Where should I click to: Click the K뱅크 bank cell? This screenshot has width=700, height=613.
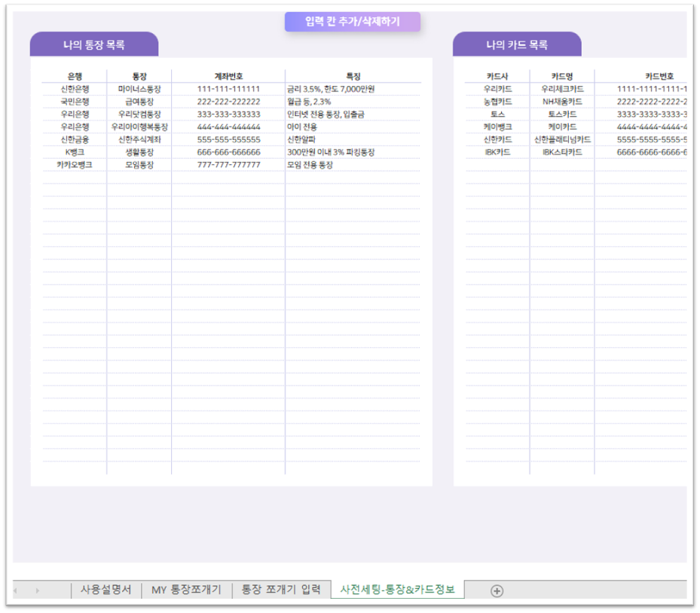75,152
